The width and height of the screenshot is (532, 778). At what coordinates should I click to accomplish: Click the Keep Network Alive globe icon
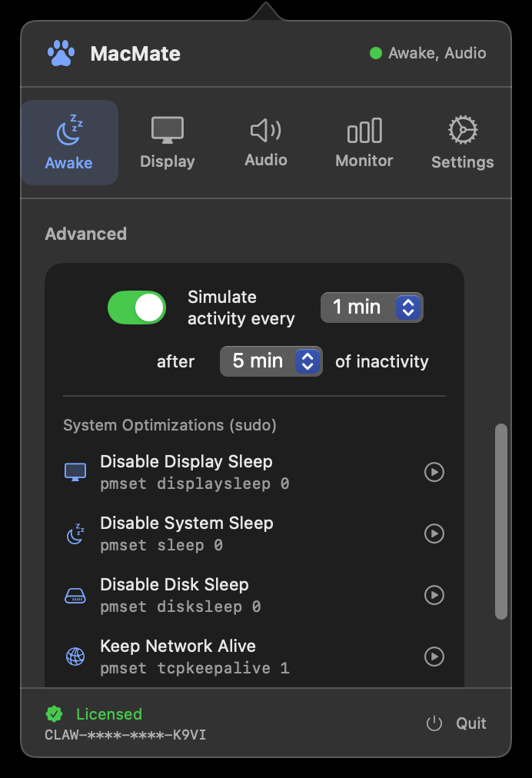click(75, 657)
